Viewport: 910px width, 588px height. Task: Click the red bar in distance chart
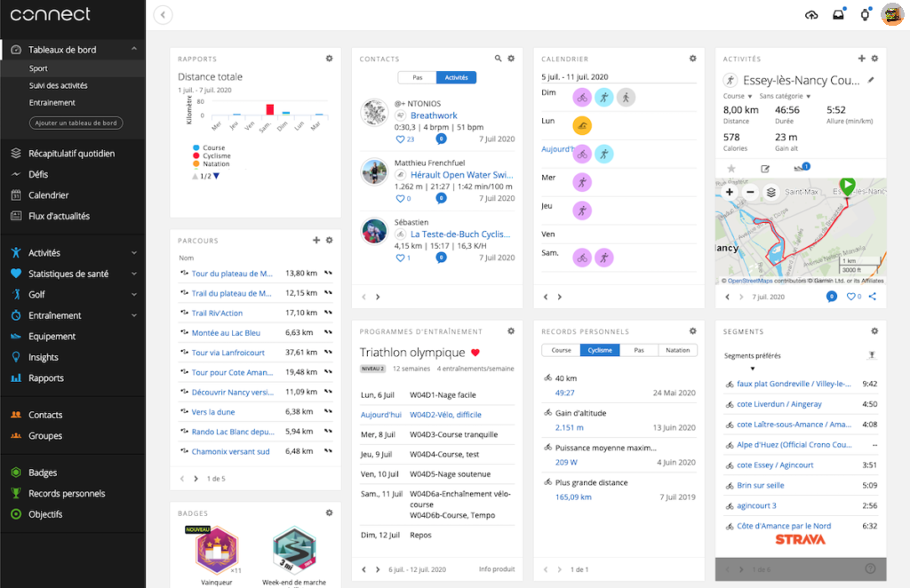coord(270,109)
